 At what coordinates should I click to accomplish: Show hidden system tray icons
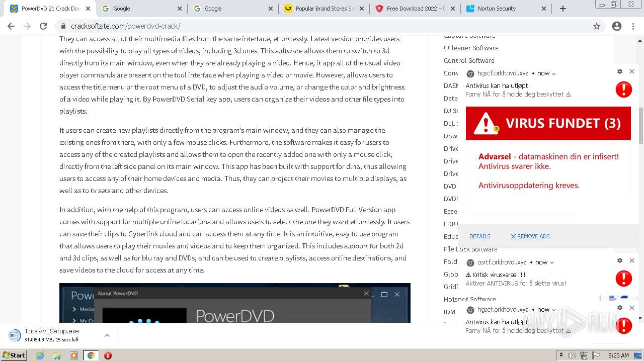click(x=561, y=355)
